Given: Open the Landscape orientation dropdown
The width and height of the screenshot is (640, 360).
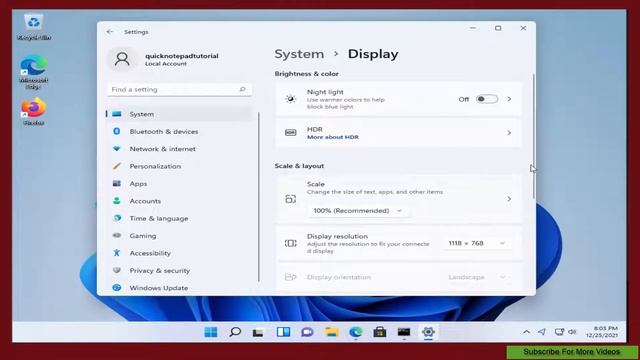Looking at the screenshot, I should coord(477,277).
